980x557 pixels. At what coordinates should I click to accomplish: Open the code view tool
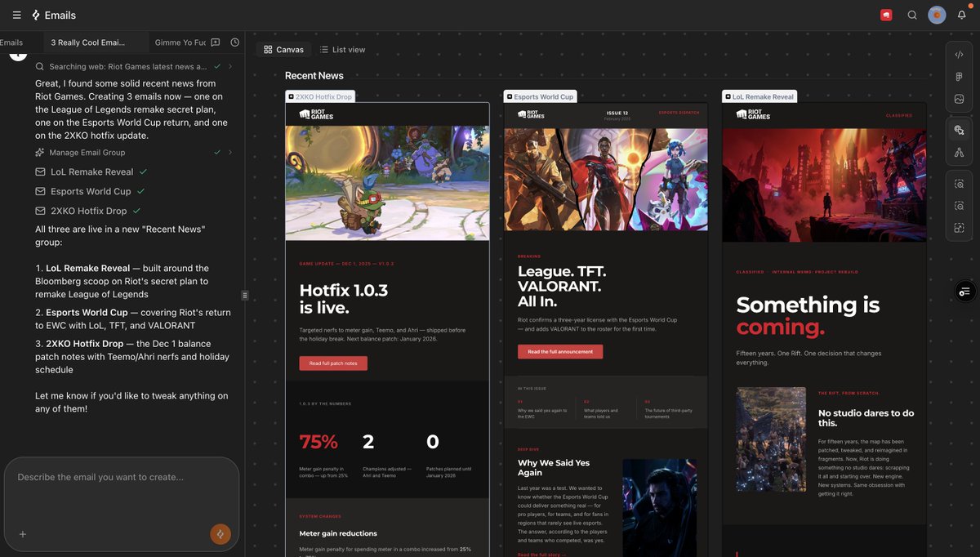click(959, 54)
